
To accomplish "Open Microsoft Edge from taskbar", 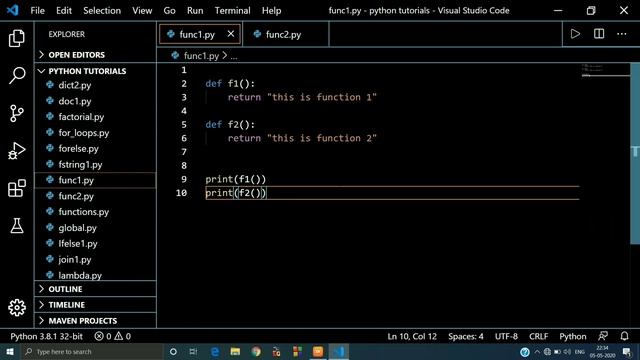I will point(215,351).
